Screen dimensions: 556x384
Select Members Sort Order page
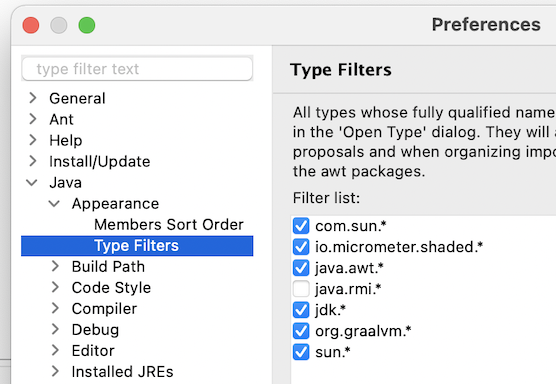click(x=169, y=224)
